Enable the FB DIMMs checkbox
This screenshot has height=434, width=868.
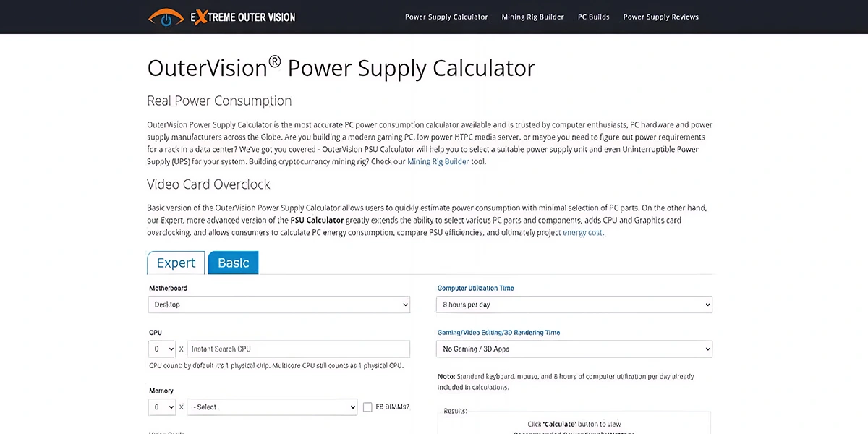pos(368,407)
